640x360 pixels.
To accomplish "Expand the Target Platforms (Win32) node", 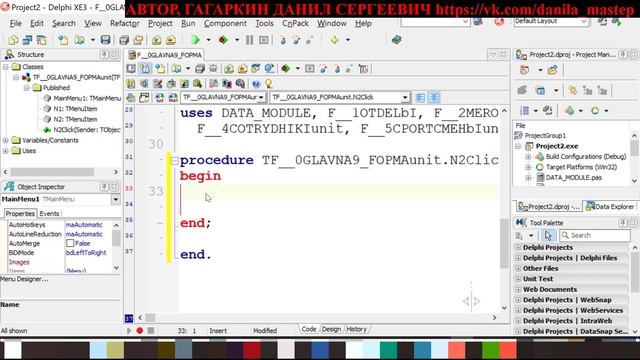I will [528, 167].
